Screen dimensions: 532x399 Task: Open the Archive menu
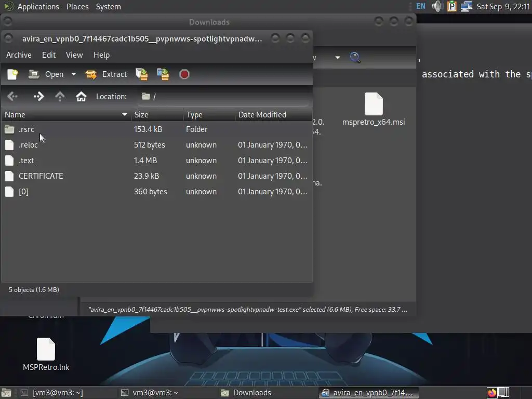(19, 55)
